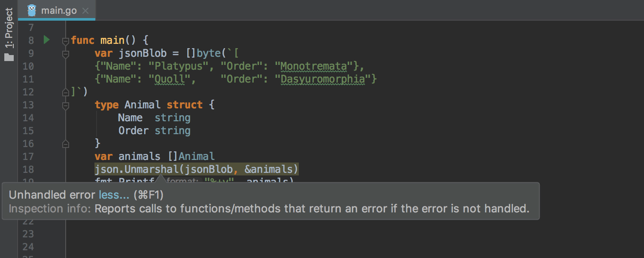Screen dimensions: 644x258
Task: Click the "Unhandled error" tooltip title
Action: (52, 195)
